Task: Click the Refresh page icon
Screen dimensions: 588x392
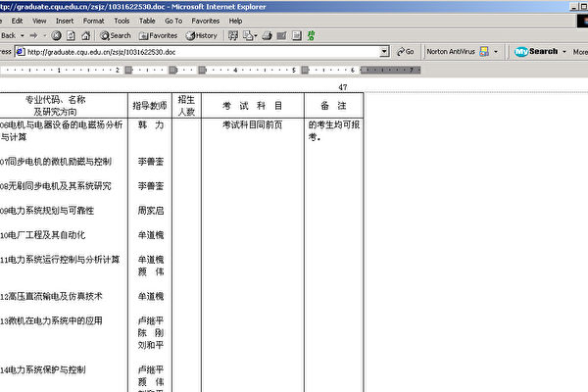Action: coord(71,35)
